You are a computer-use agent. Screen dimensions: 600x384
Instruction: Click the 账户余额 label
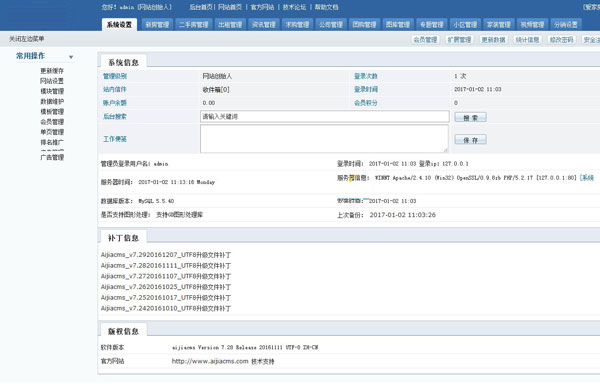click(x=114, y=103)
